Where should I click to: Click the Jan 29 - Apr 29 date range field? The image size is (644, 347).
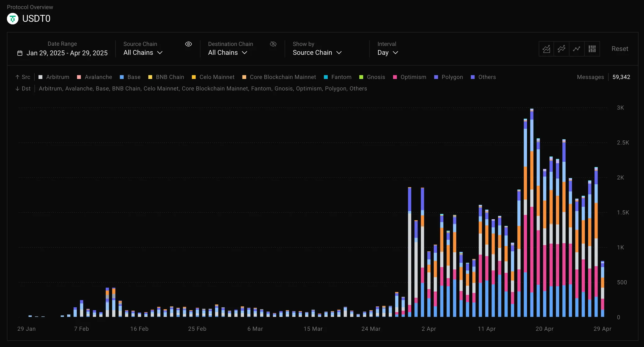(67, 53)
